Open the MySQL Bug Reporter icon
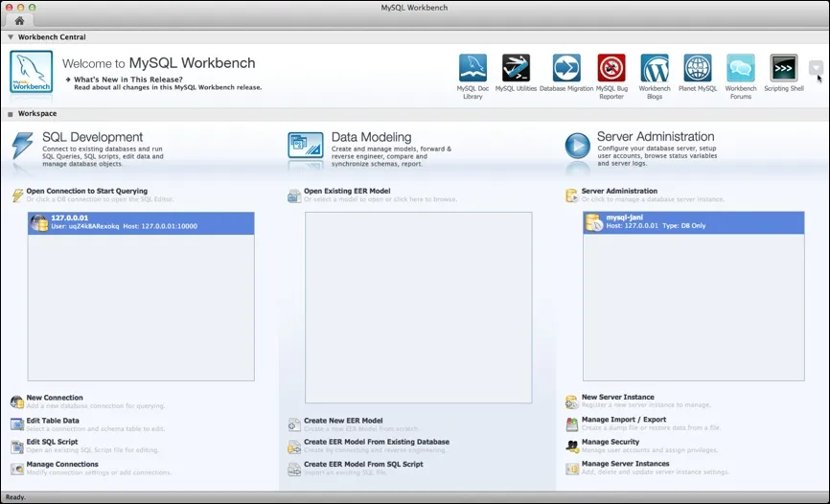 (611, 68)
